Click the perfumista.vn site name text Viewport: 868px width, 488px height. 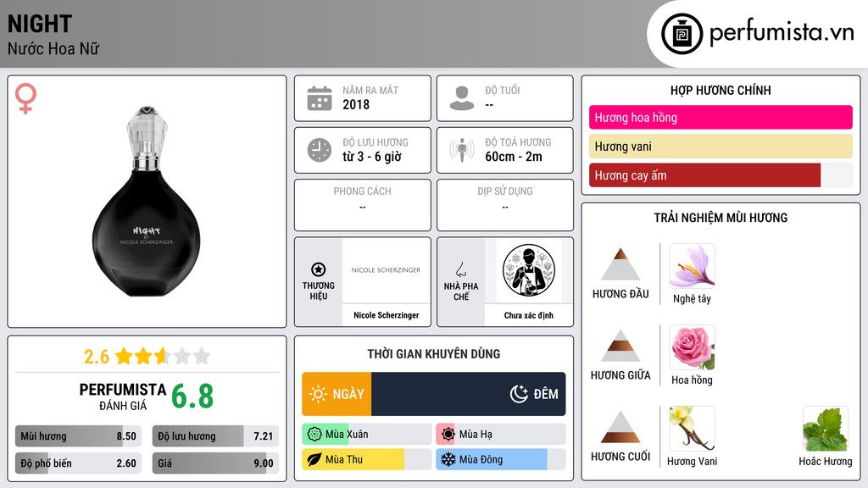point(782,32)
